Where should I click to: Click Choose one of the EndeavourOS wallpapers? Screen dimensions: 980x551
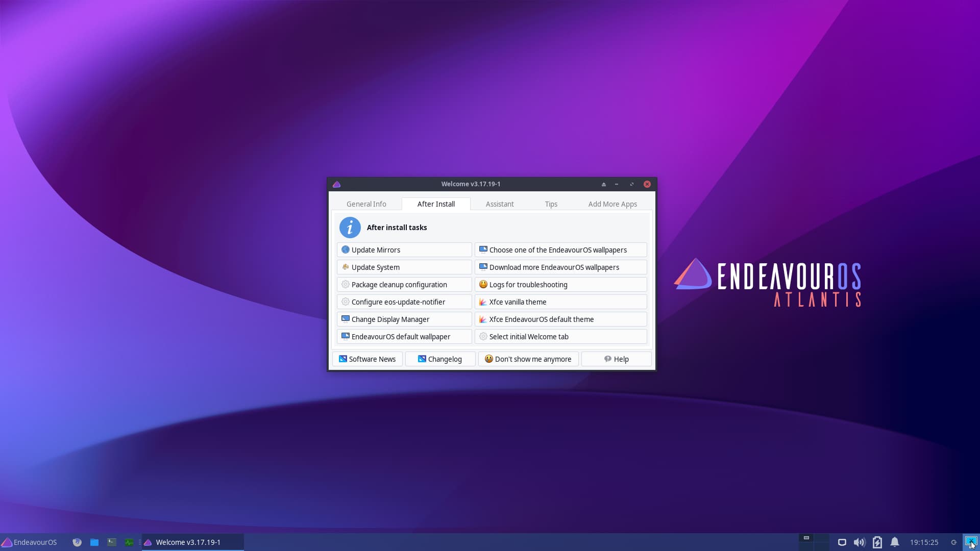pos(560,250)
